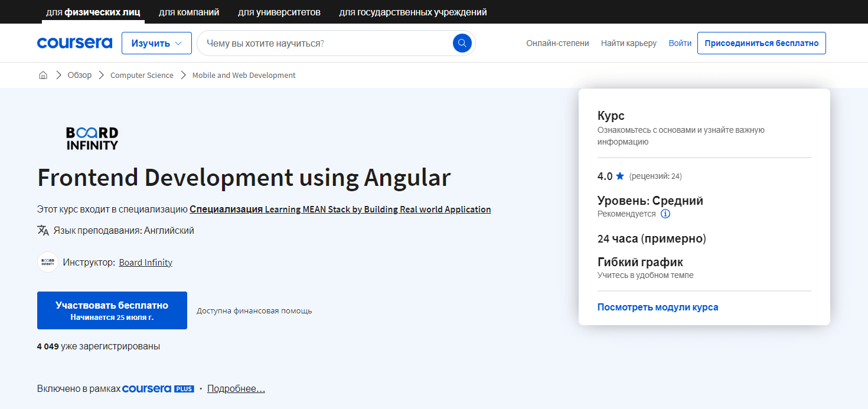868x409 pixels.
Task: Click the small Board Infinity instructor avatar
Action: [x=48, y=262]
